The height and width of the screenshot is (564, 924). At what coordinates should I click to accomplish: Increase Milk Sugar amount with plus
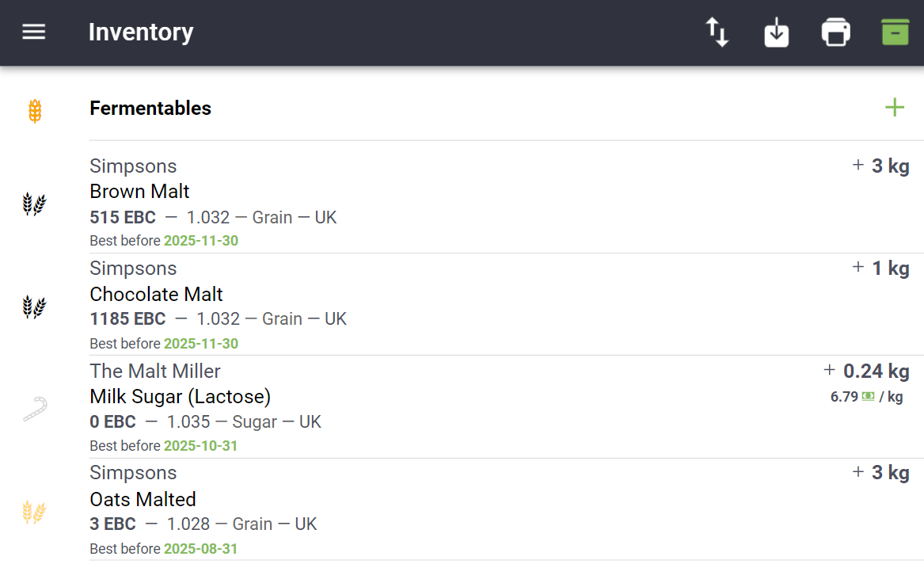[x=829, y=370]
